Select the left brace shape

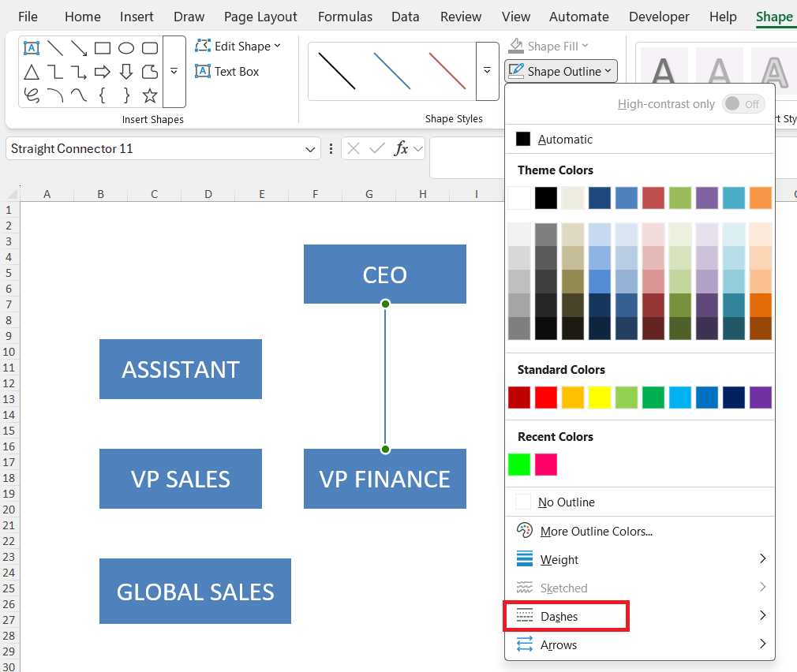103,95
